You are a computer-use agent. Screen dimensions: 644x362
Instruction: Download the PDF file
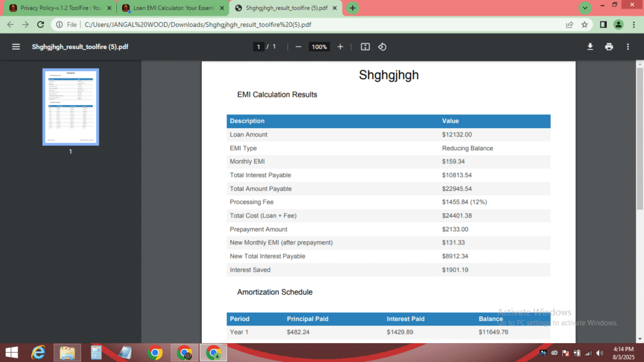coord(589,47)
